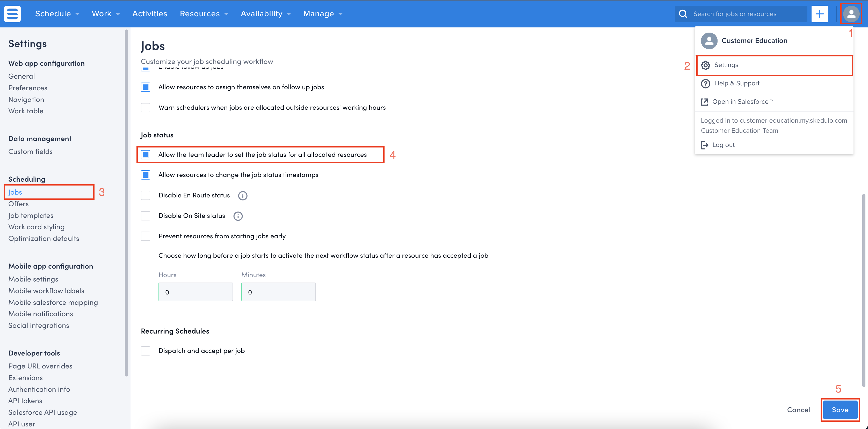
Task: Click the Save button
Action: 840,410
